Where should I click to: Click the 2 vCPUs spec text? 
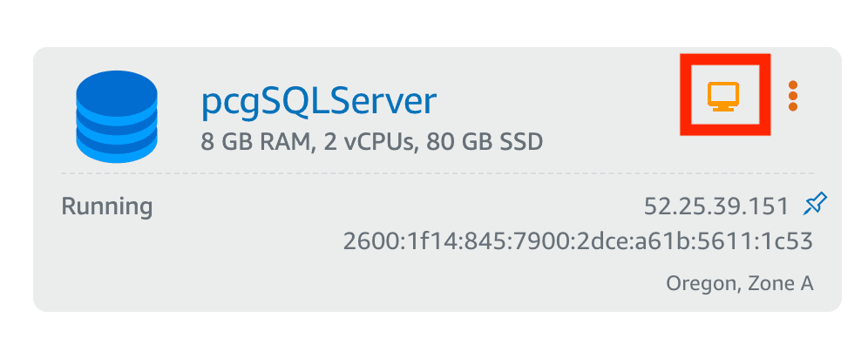pyautogui.click(x=369, y=143)
